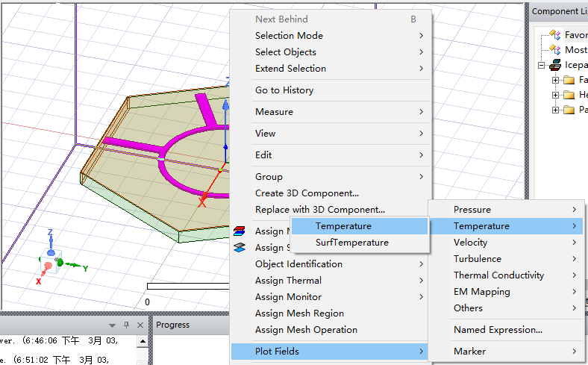Open message panel dropdown arrow
The height and width of the screenshot is (365, 588).
pos(113,325)
